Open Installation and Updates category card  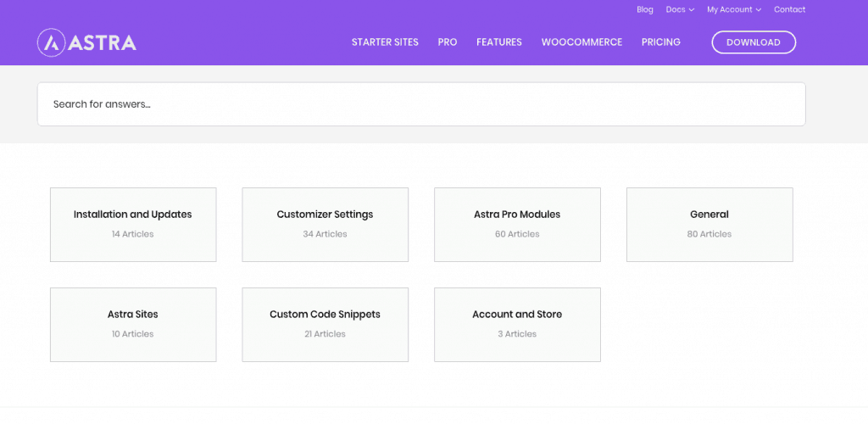point(133,225)
